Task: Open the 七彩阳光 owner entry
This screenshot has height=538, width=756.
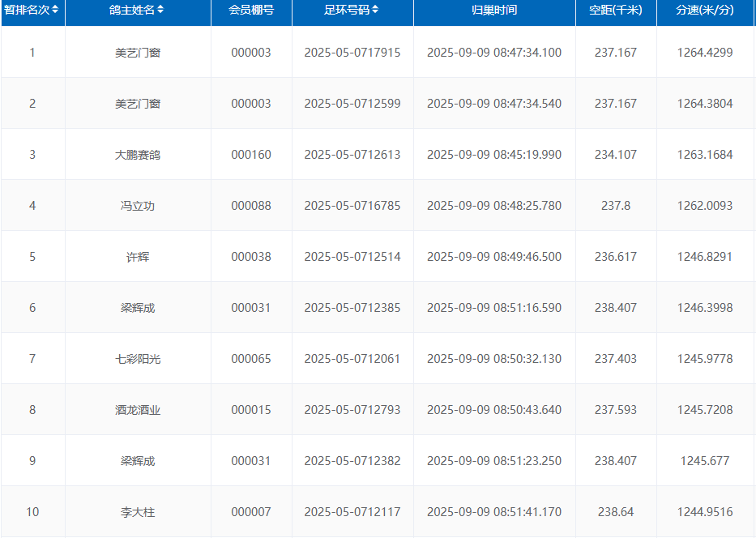Action: [x=138, y=359]
